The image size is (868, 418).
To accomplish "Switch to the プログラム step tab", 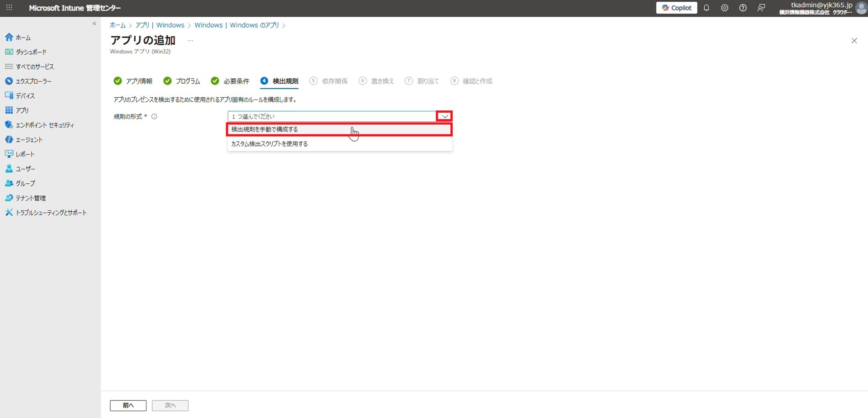I will pos(187,81).
